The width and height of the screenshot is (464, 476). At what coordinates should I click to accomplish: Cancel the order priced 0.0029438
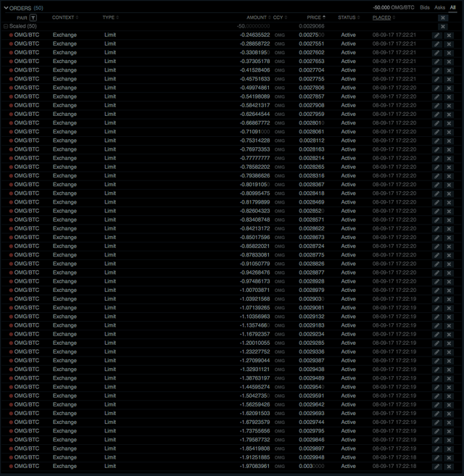(x=449, y=370)
